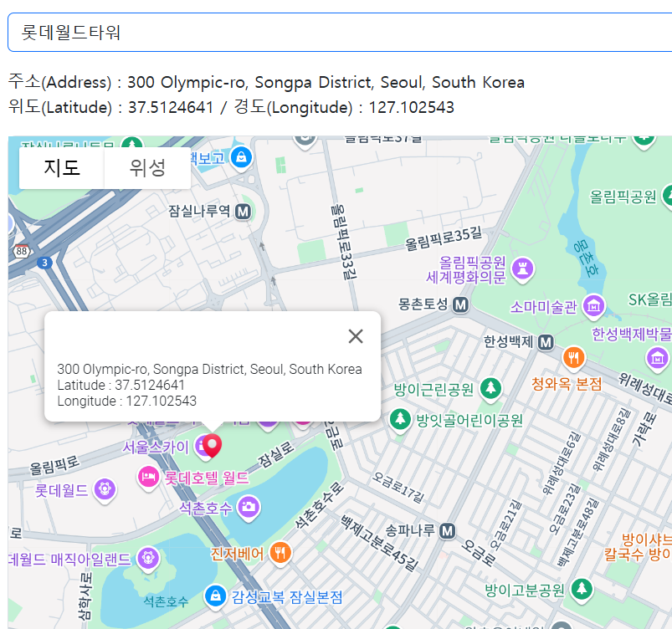The image size is (672, 629).
Task: Open the 소마미술관 museum icon
Action: tap(594, 306)
